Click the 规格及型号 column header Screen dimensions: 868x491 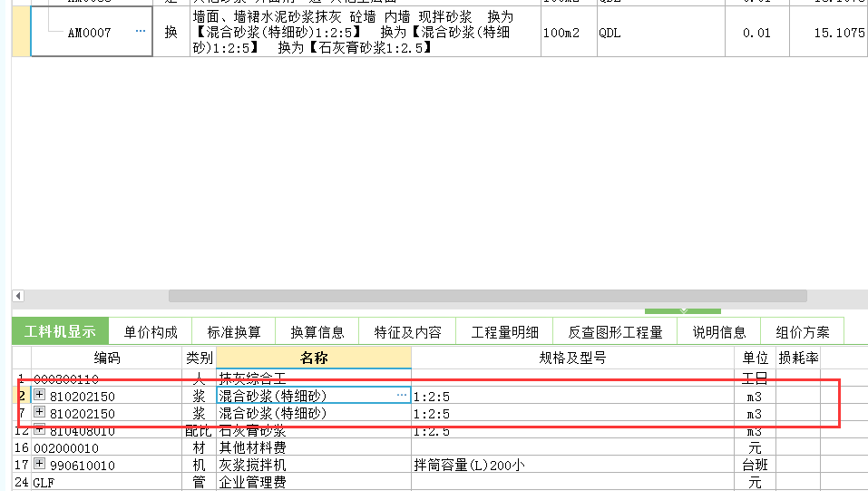tap(573, 358)
